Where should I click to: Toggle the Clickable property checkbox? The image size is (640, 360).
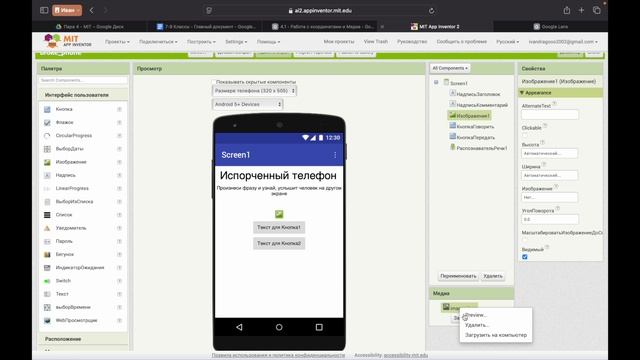[x=524, y=135]
